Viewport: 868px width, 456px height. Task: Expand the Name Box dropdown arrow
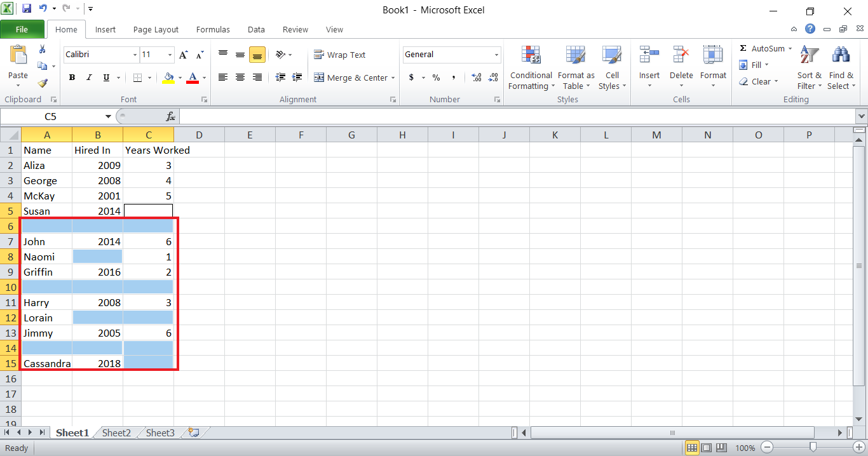pos(108,117)
